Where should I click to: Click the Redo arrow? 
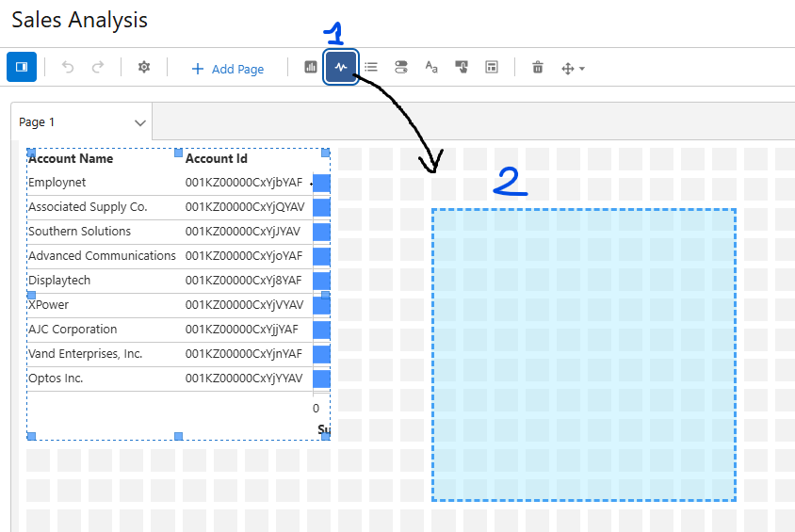98,68
